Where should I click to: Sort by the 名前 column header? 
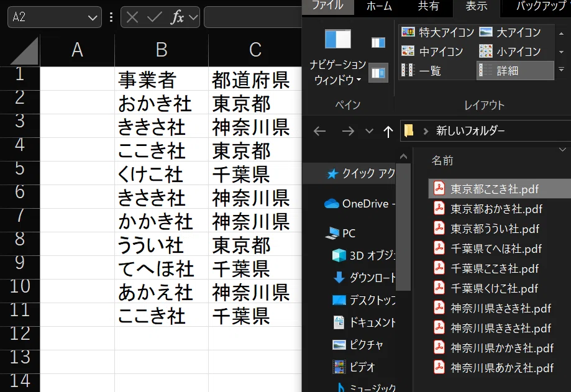coord(442,160)
